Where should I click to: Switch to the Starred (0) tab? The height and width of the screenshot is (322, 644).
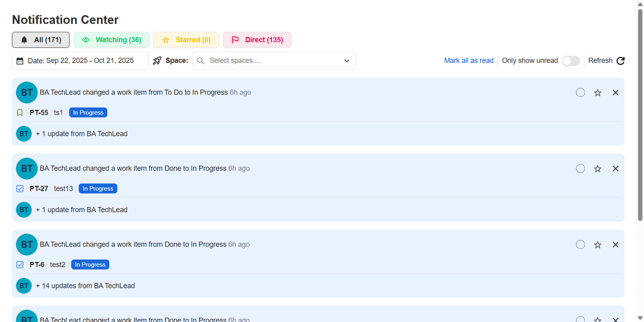click(186, 40)
